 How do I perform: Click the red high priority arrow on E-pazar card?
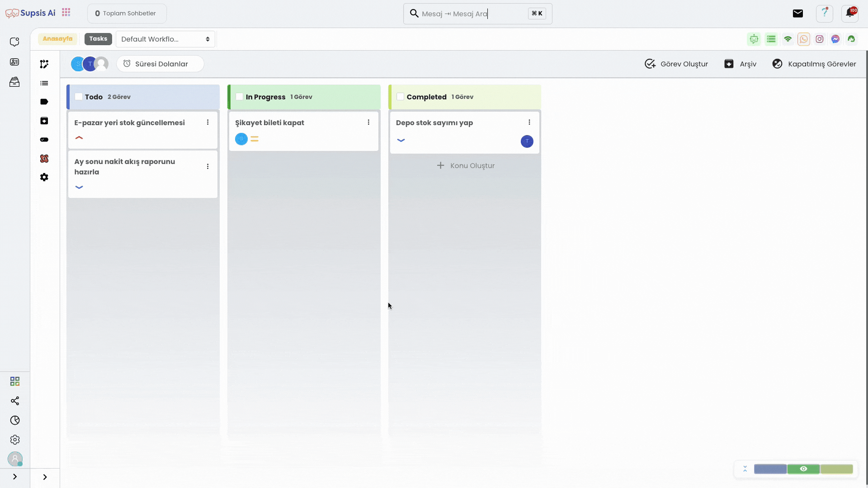[x=79, y=138]
